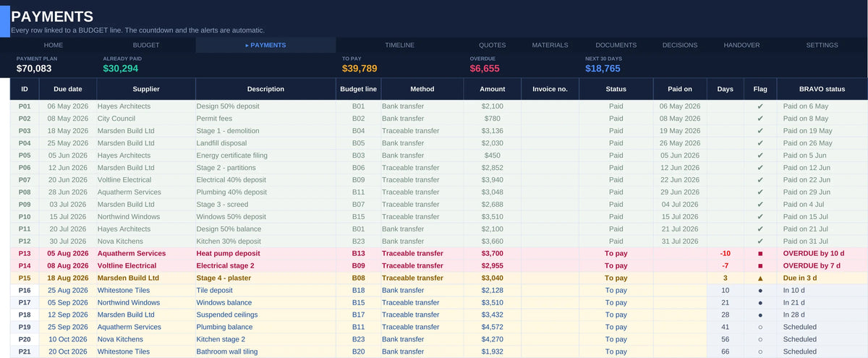The image size is (868, 358).
Task: Click the checkmark flag in P07 row
Action: [760, 180]
